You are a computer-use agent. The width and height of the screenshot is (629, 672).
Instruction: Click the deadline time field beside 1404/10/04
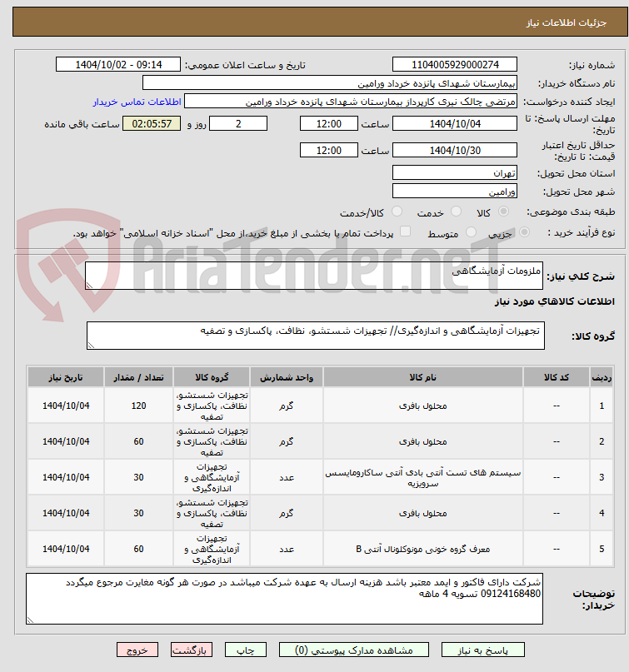click(x=329, y=124)
